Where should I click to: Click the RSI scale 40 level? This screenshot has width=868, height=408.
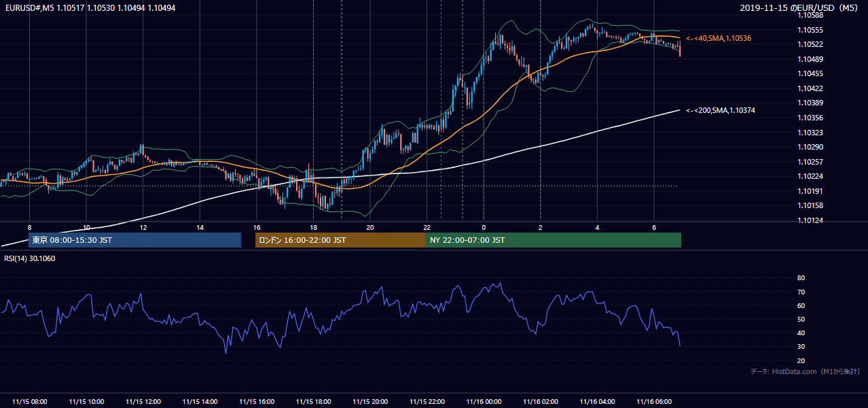click(x=801, y=333)
